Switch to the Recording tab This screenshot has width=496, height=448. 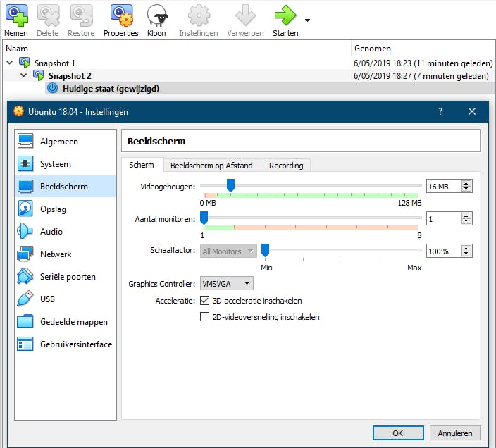pos(286,166)
